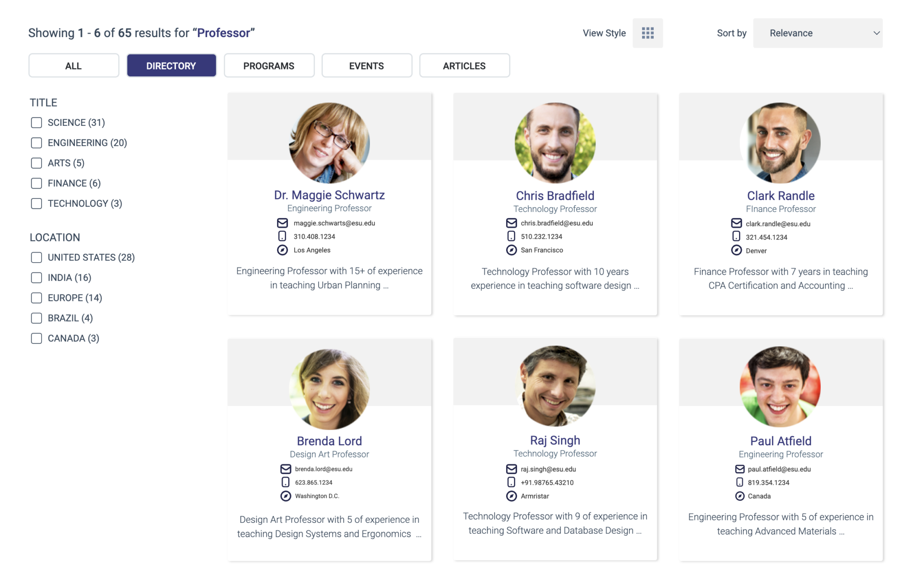This screenshot has width=924, height=582.
Task: Open the Sort by Relevance dropdown
Action: (818, 32)
